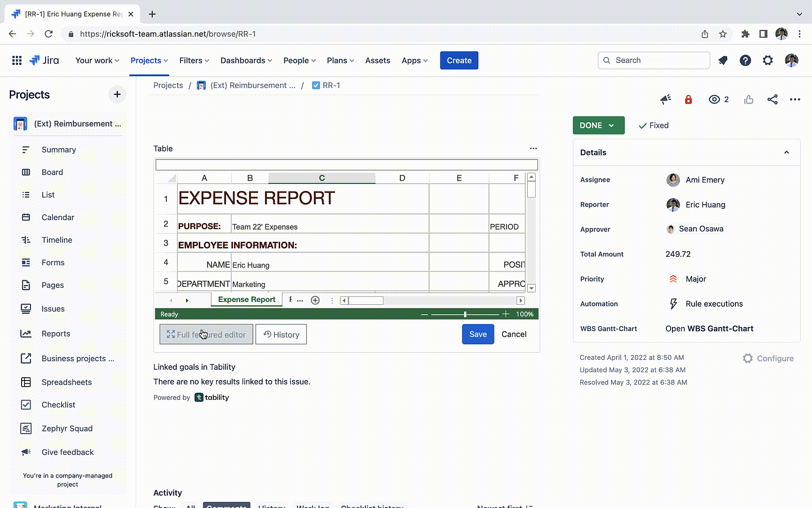Open Issues in sidebar
Viewport: 812px width, 508px height.
click(68, 309)
